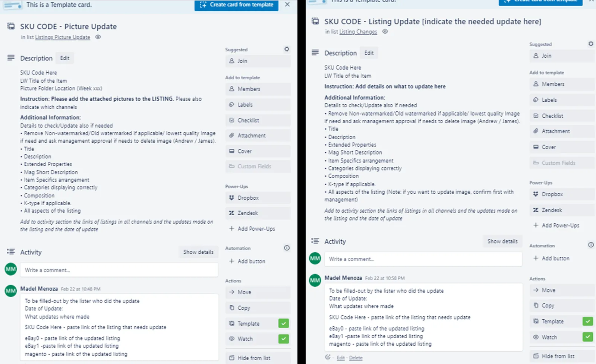The height and width of the screenshot is (364, 596).
Task: Copy the left Picture Update card
Action: tap(258, 308)
